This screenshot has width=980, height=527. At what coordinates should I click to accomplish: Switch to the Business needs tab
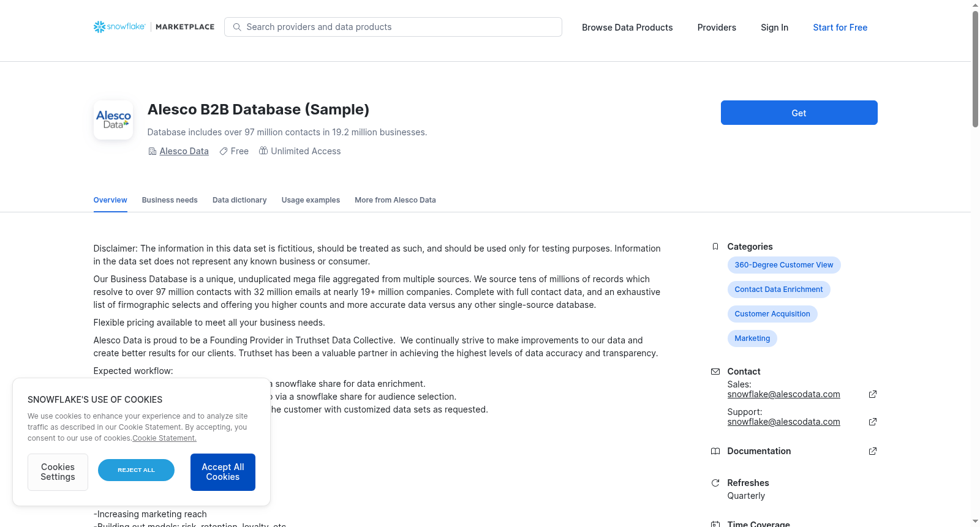[170, 200]
